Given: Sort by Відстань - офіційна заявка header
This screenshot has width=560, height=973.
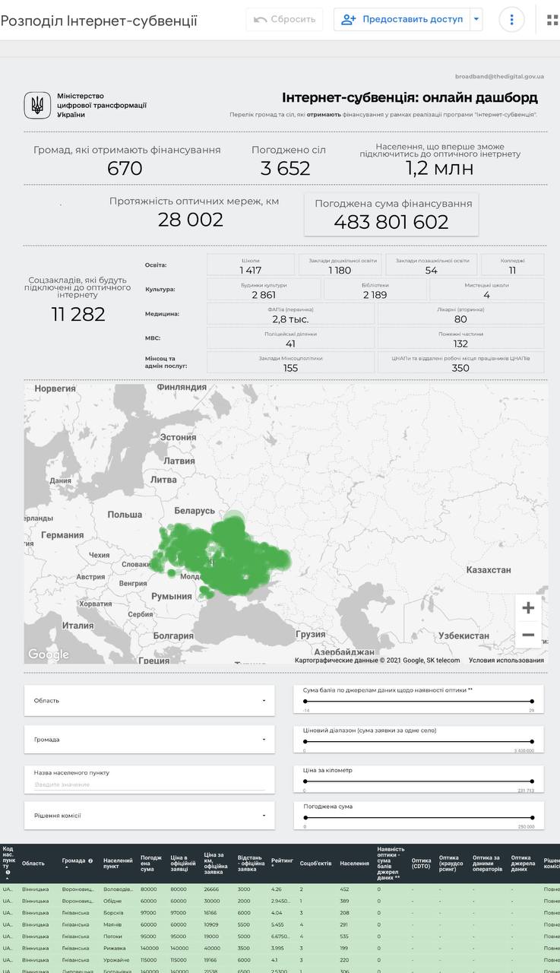Looking at the screenshot, I should [x=251, y=863].
